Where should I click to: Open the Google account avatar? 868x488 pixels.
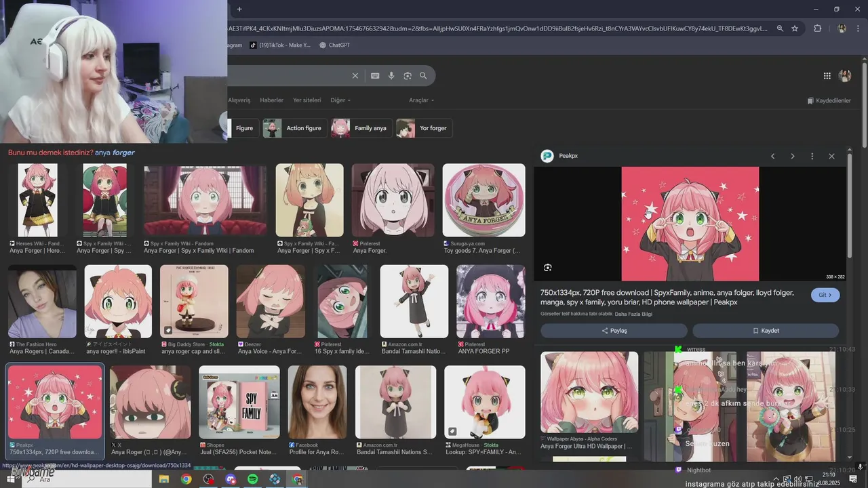(x=845, y=76)
